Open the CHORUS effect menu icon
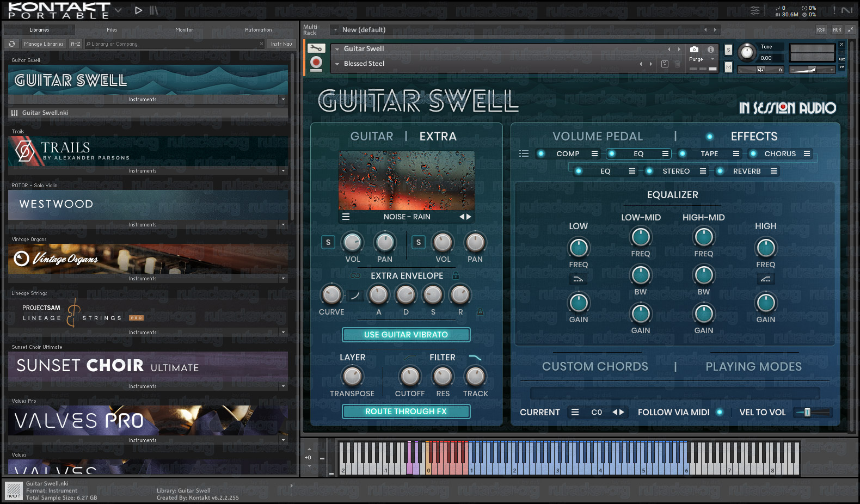 807,153
